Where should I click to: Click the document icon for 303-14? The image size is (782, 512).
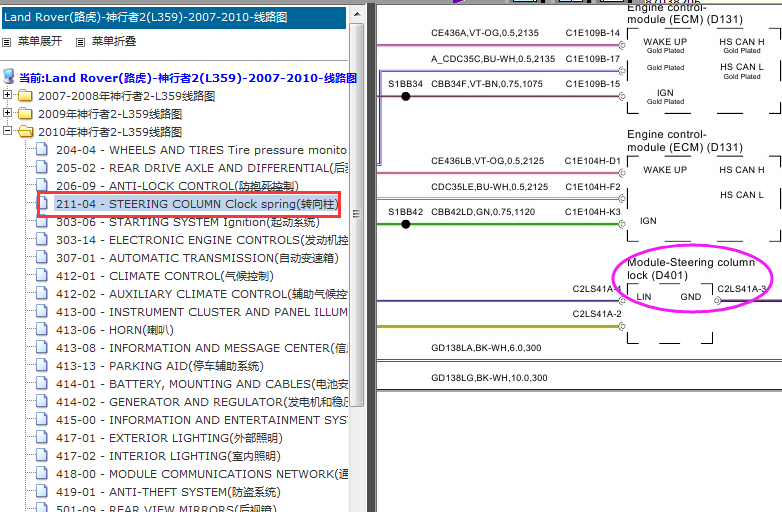tap(42, 239)
